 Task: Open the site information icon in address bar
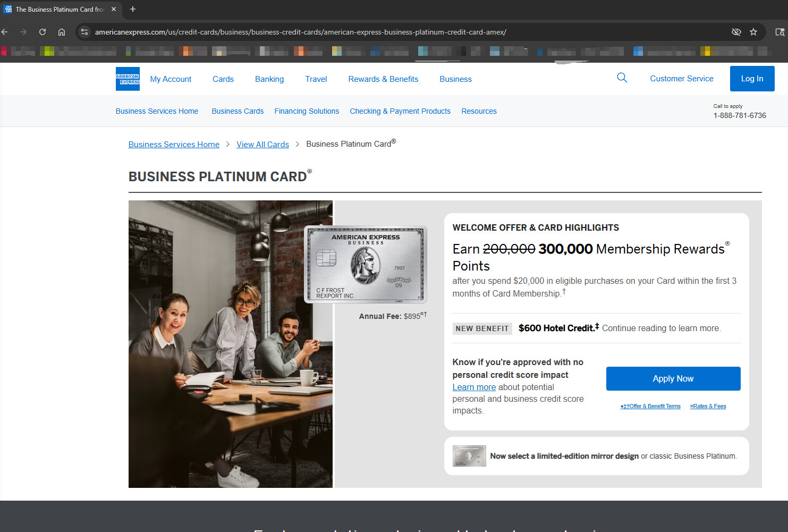point(84,32)
